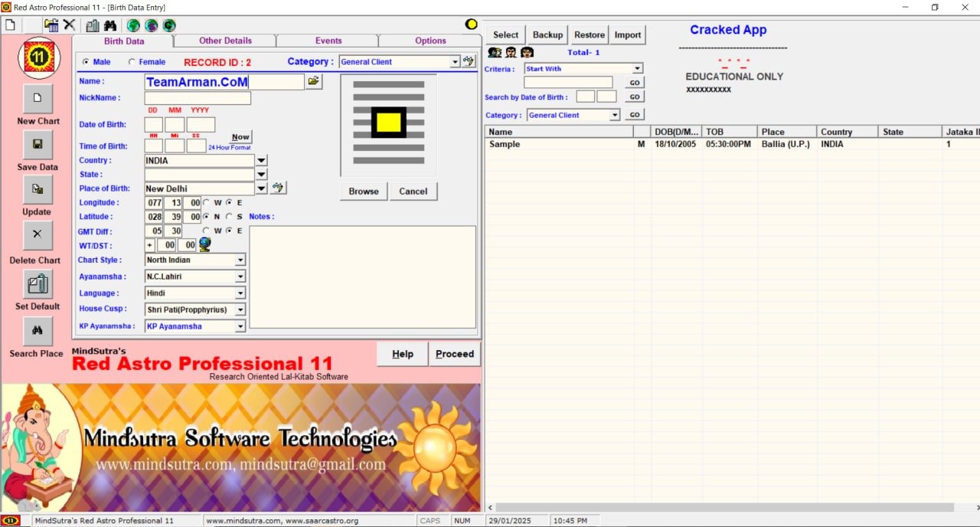Viewport: 980px width, 527px height.
Task: Click the Browse button
Action: pos(364,191)
